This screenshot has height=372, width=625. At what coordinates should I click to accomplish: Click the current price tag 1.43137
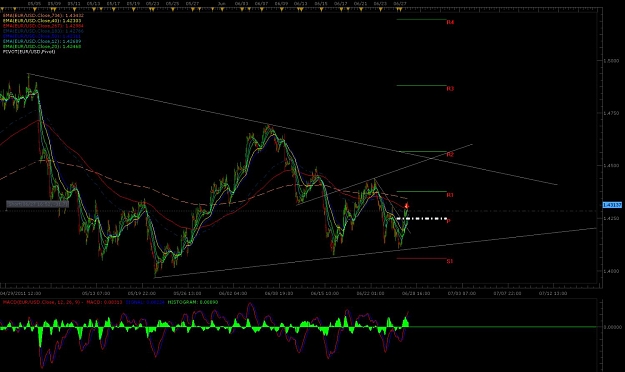tap(612, 205)
